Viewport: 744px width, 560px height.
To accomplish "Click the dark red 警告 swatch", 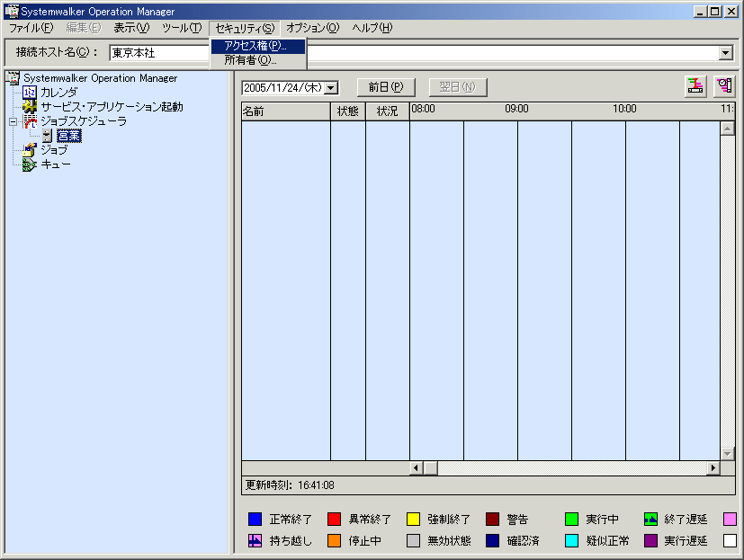I will 492,520.
